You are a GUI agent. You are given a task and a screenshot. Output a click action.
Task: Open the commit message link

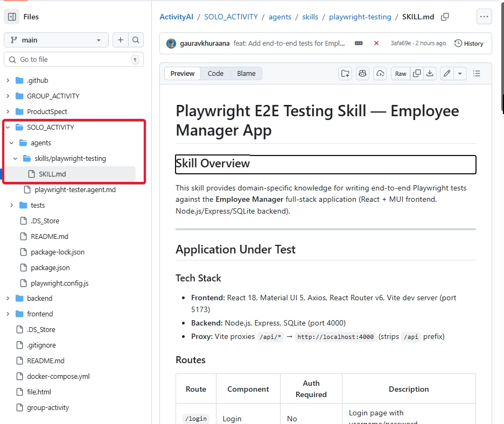(289, 44)
